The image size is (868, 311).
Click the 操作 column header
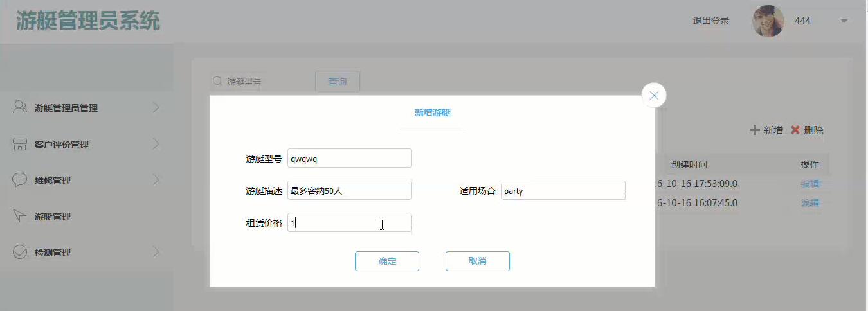pos(810,164)
